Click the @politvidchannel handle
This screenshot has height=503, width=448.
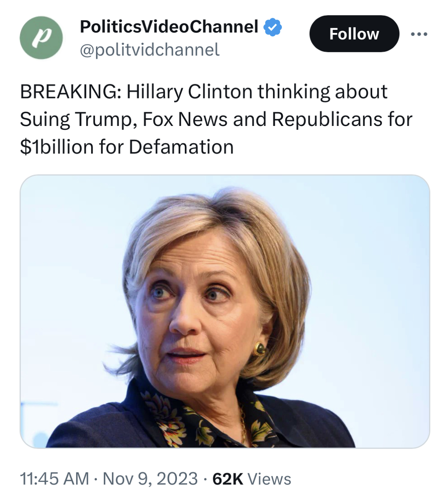[149, 49]
